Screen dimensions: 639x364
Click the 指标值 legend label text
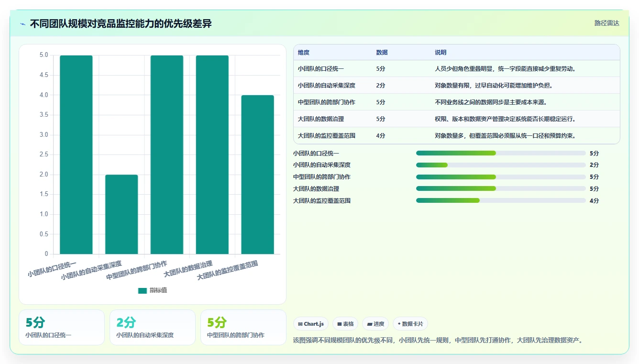click(x=158, y=290)
